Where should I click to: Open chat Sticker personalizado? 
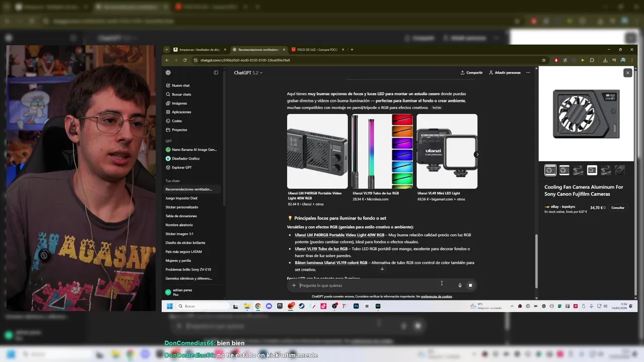coord(182,207)
